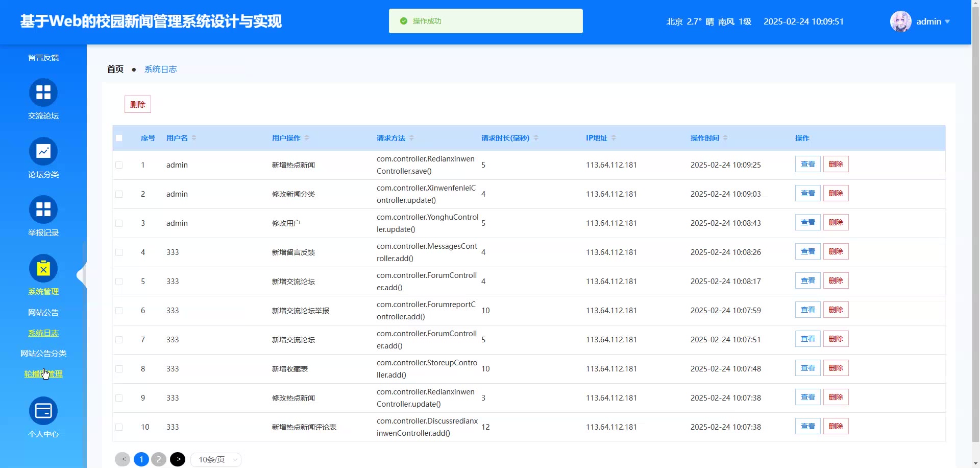
Task: Click the 论坛分类 chart icon
Action: point(43,151)
